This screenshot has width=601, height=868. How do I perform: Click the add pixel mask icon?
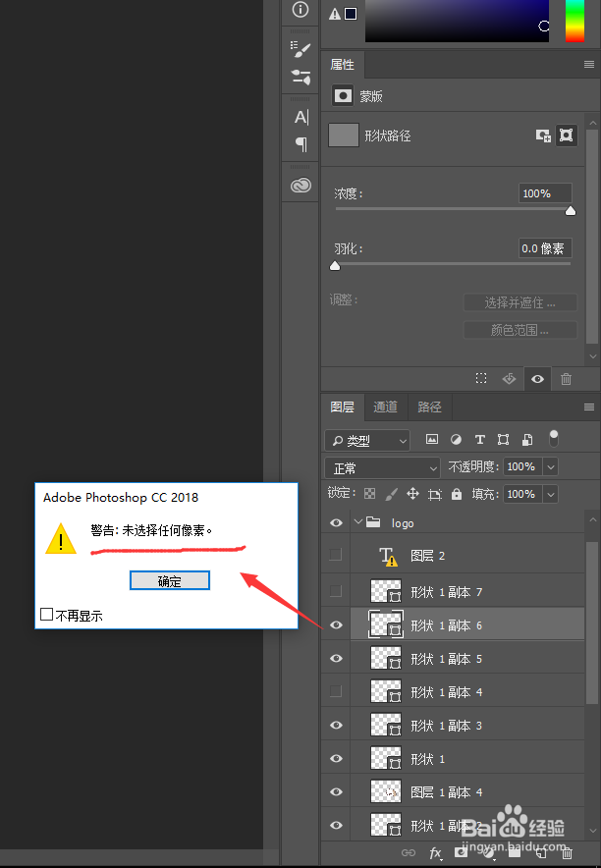(x=543, y=136)
